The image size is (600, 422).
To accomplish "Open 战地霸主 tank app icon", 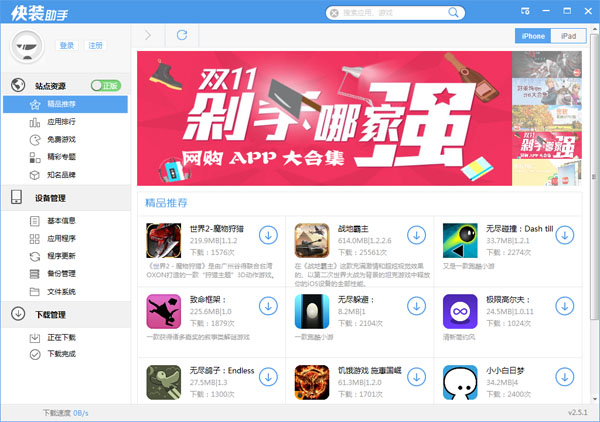I will pos(312,241).
